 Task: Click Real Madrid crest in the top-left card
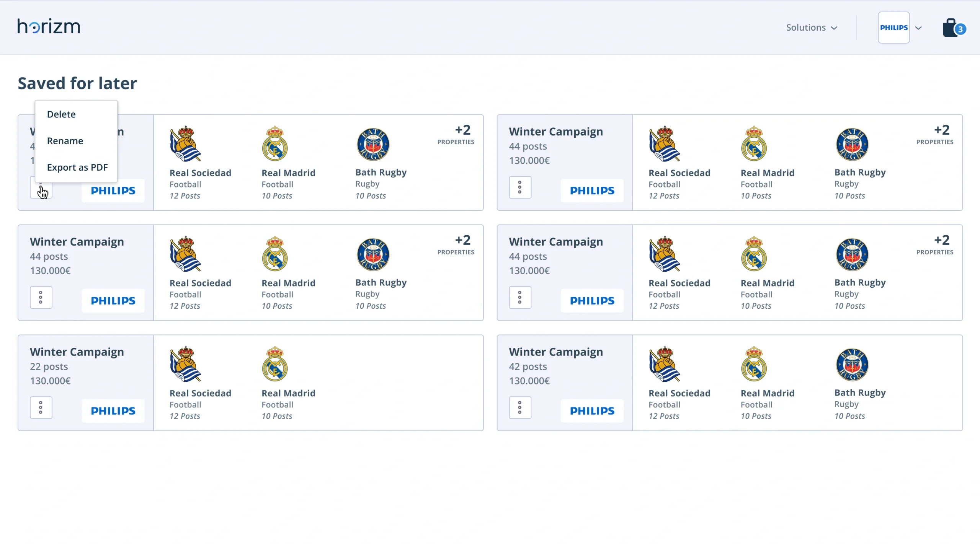(x=275, y=144)
